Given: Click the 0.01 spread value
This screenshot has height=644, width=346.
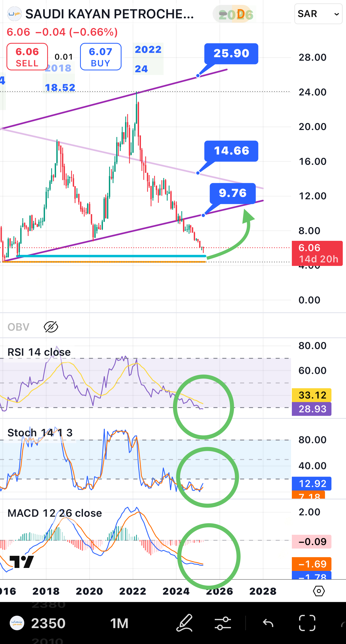Looking at the screenshot, I should coord(64,57).
